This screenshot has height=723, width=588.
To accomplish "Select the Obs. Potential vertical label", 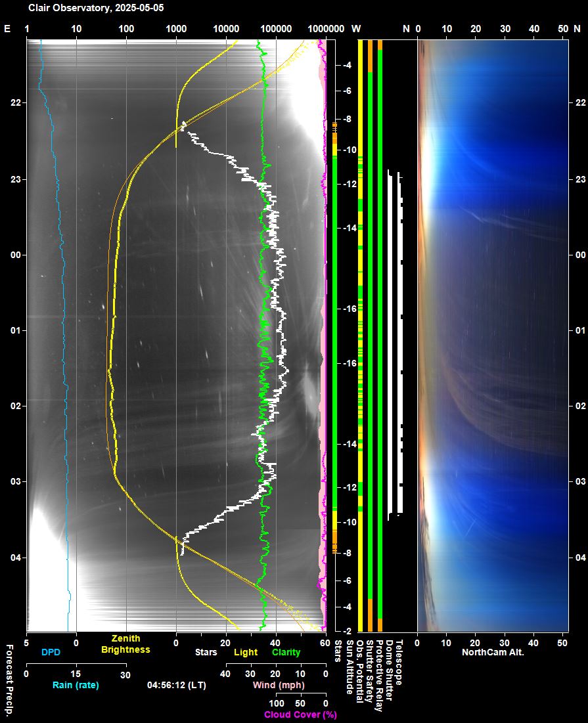I will [x=360, y=671].
